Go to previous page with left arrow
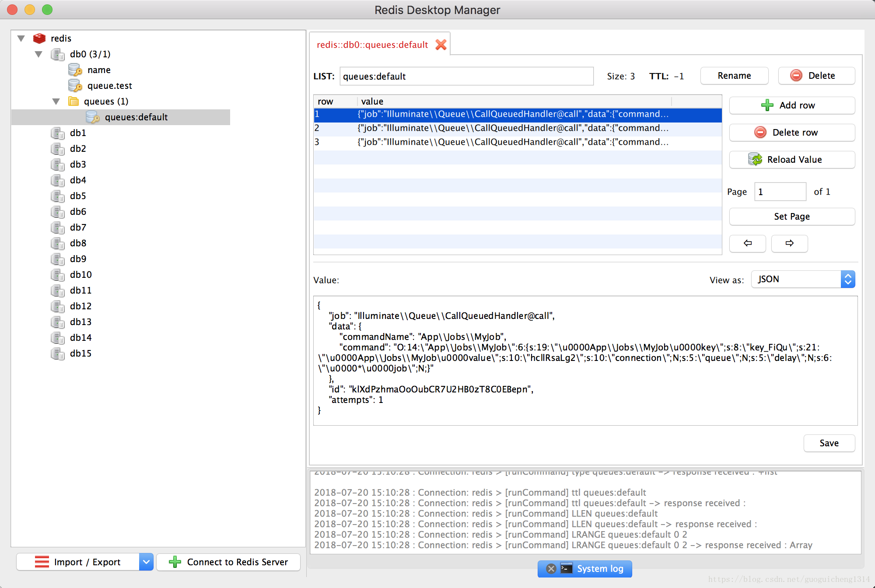Screen dimensions: 875x588 (x=748, y=243)
